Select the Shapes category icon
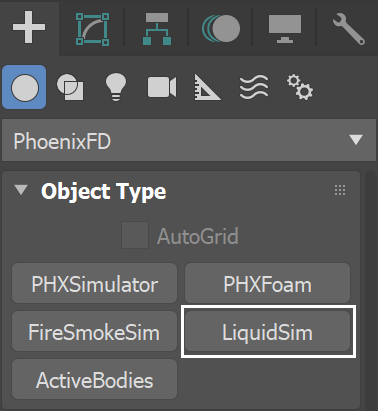This screenshot has height=411, width=378. pos(70,87)
